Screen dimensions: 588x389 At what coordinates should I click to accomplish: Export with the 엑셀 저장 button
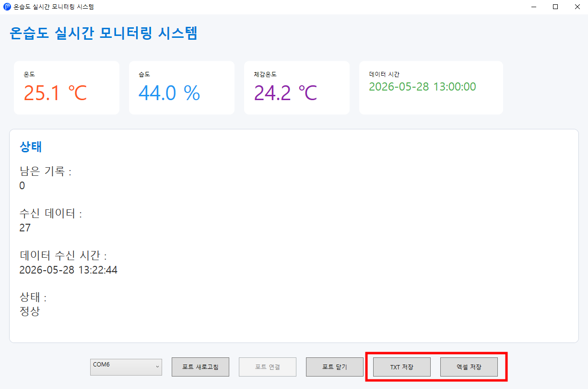pos(469,367)
